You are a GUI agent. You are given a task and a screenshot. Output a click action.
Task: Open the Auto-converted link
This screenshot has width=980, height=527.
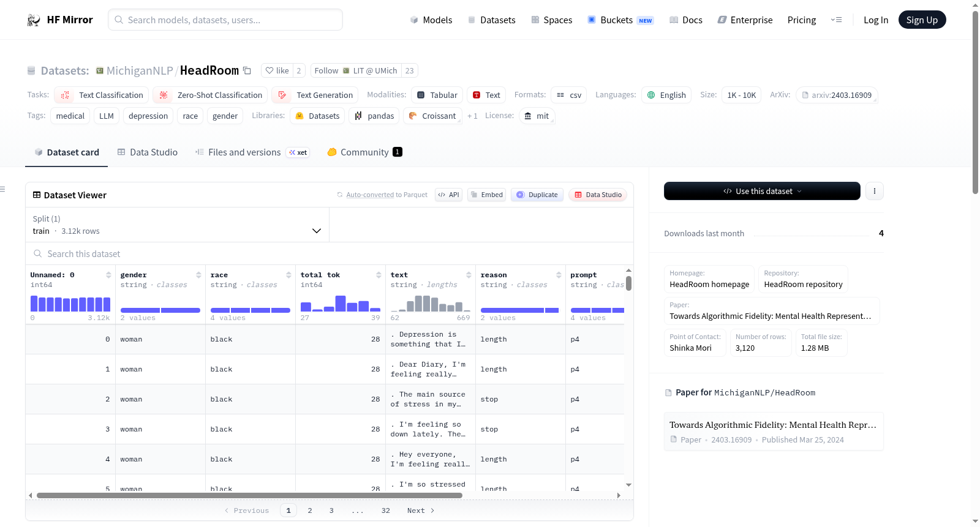coord(370,195)
